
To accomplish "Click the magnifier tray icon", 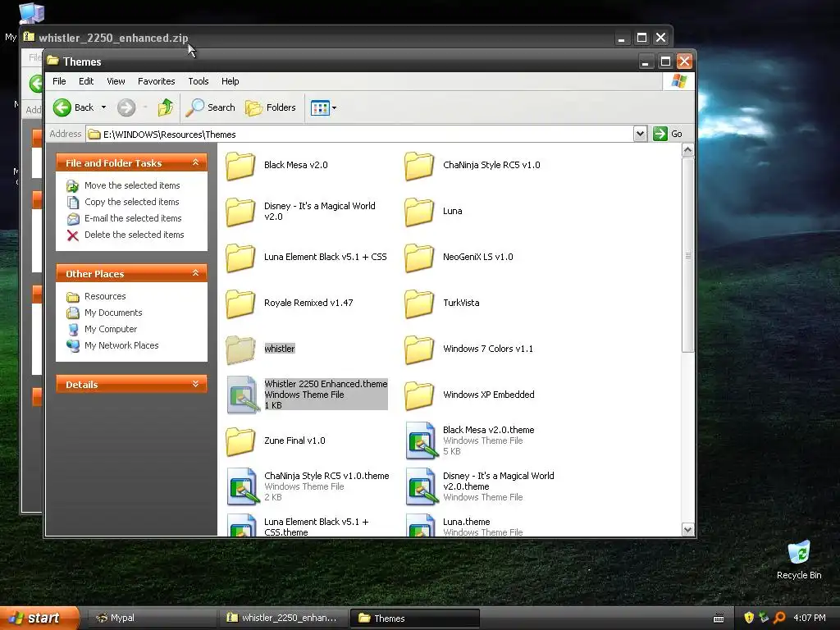I will [779, 618].
